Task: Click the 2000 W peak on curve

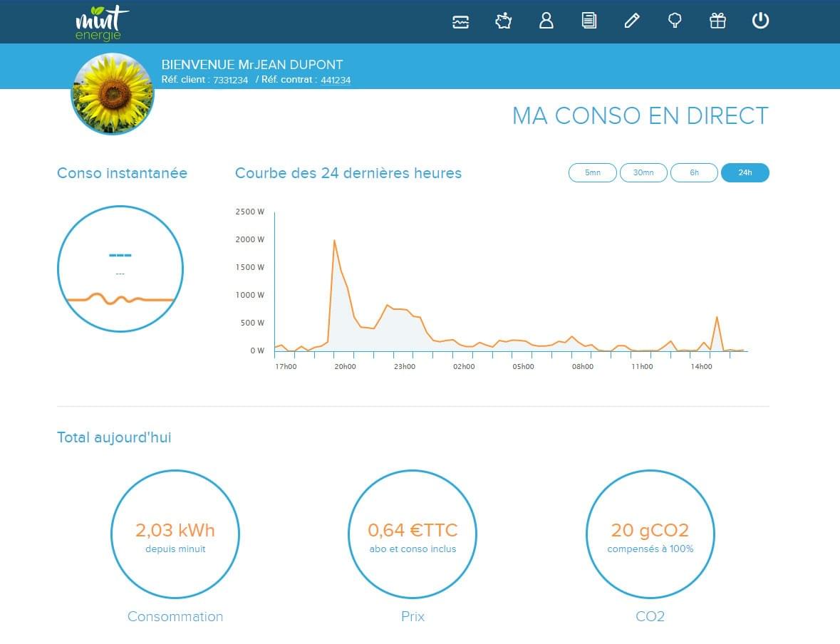Action: click(x=334, y=241)
